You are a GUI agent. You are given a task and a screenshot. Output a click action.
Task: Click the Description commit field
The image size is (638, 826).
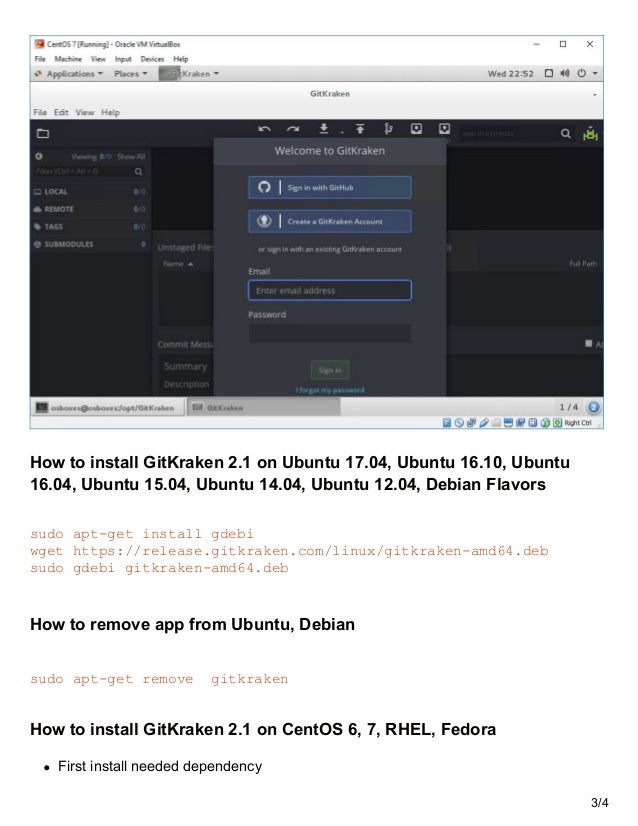pos(187,384)
